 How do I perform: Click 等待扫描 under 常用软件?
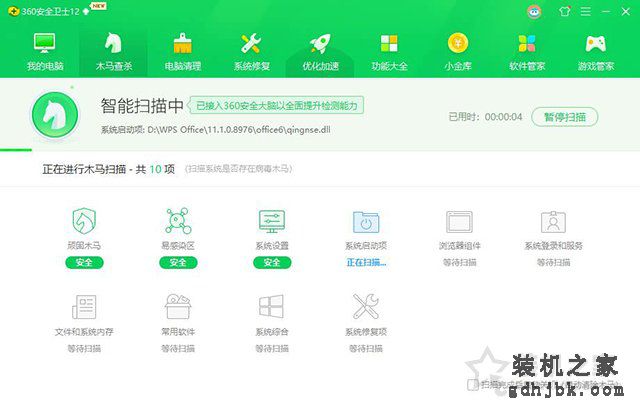[178, 349]
